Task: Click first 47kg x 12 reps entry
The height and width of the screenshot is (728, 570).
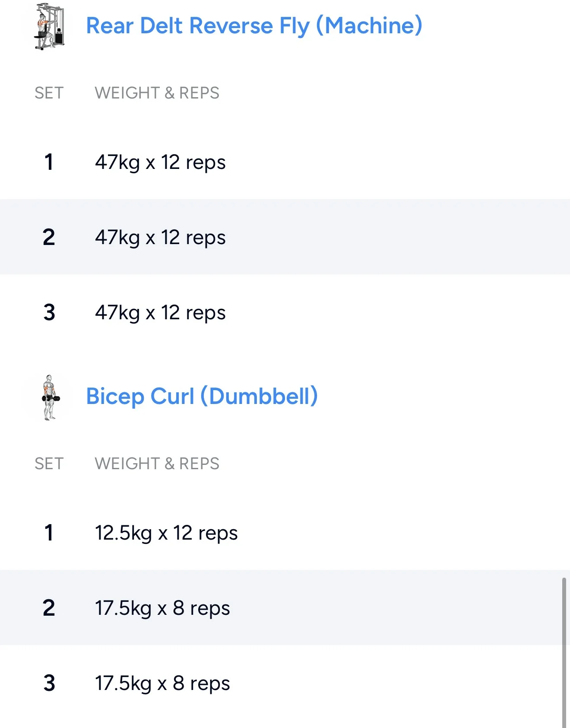Action: pyautogui.click(x=160, y=162)
